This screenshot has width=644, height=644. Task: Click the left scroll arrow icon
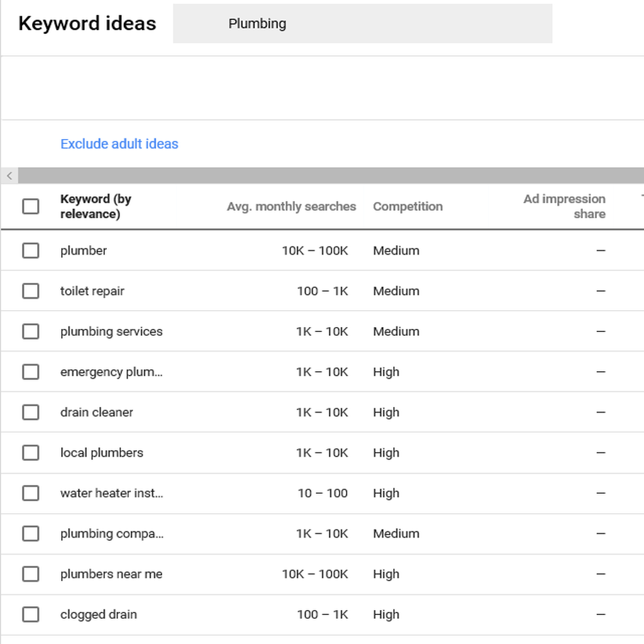[x=9, y=176]
